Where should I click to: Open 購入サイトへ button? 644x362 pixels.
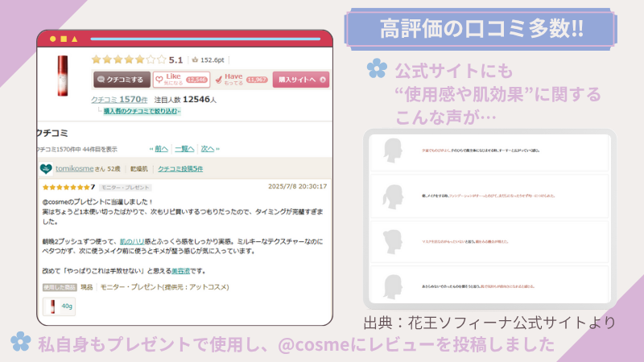coord(300,80)
